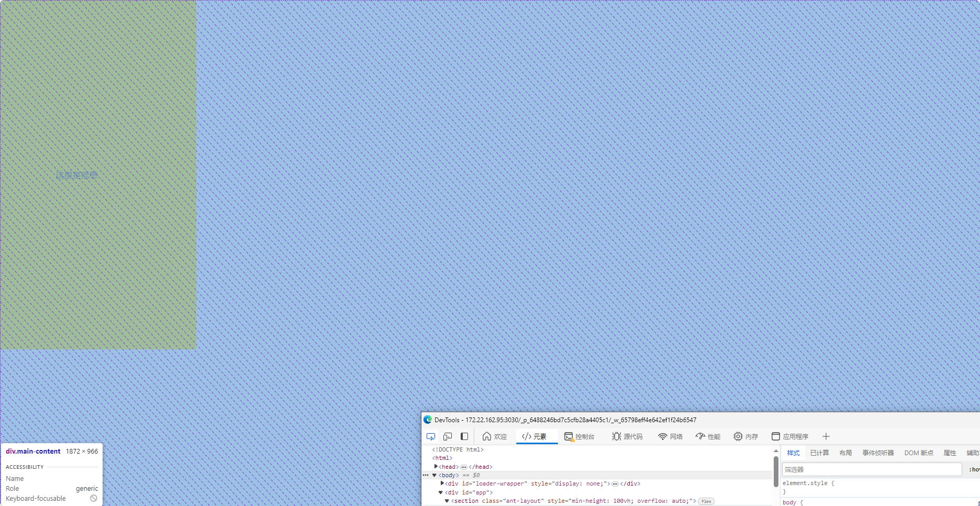The image size is (980, 506).
Task: Toggle device emulation icon
Action: pos(448,436)
